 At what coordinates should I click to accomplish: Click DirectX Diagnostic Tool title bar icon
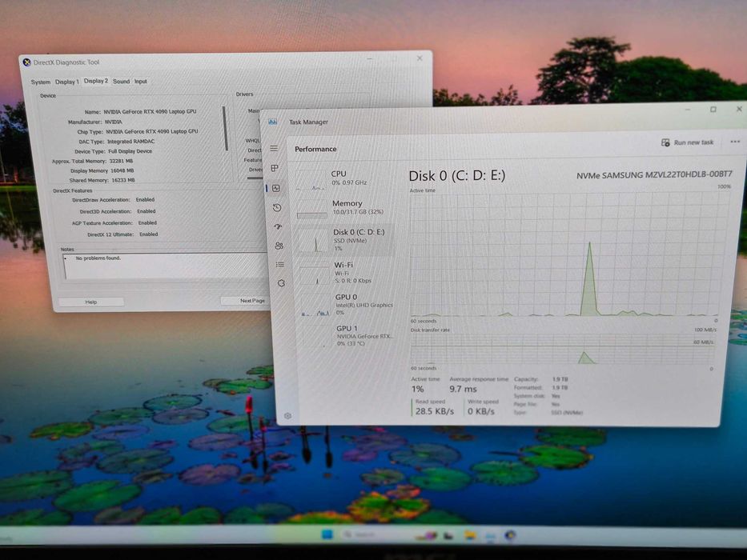click(26, 62)
